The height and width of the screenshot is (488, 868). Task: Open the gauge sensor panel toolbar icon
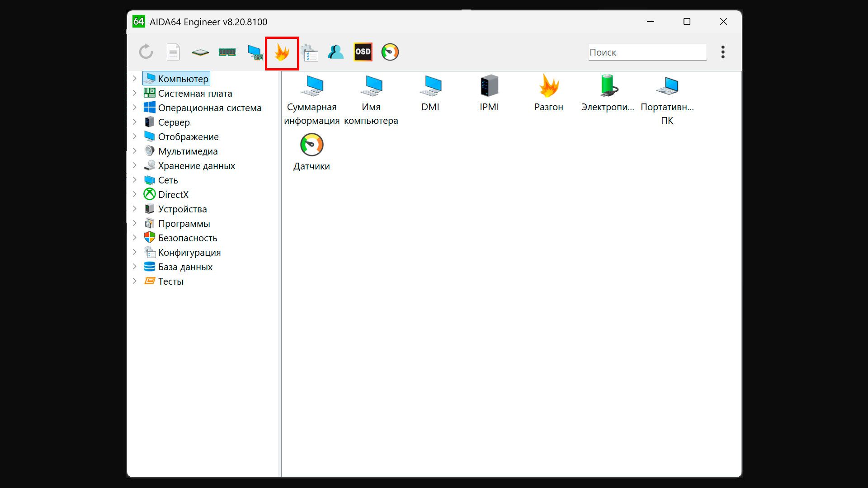[x=390, y=52]
